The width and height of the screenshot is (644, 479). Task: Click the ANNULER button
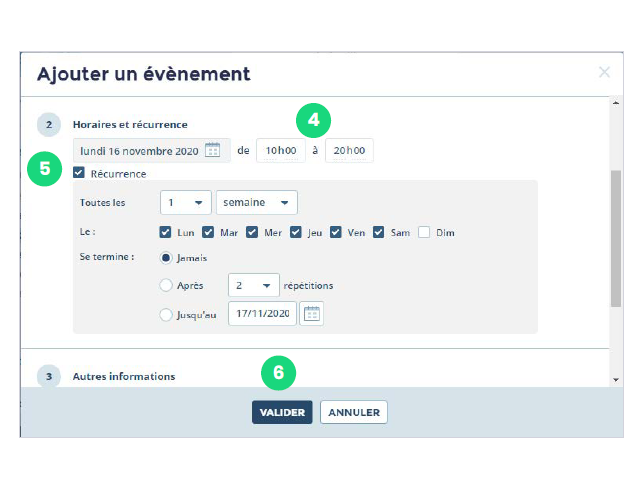coord(353,412)
